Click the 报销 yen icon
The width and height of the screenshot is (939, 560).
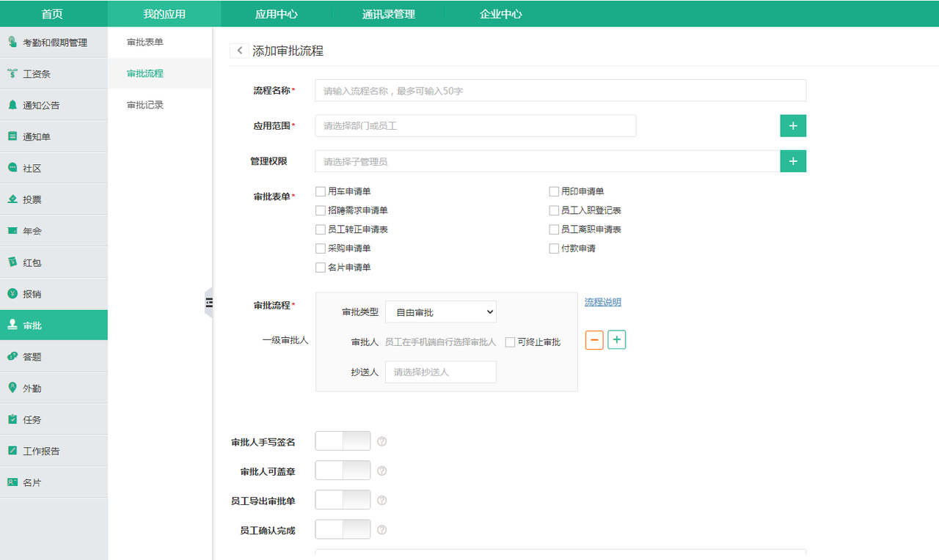[12, 293]
